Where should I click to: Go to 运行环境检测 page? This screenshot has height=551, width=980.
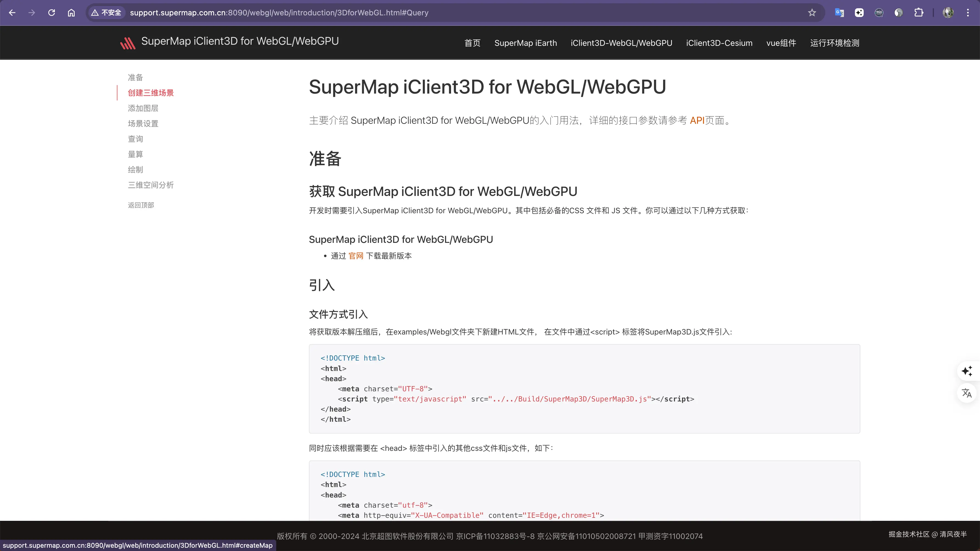[835, 43]
